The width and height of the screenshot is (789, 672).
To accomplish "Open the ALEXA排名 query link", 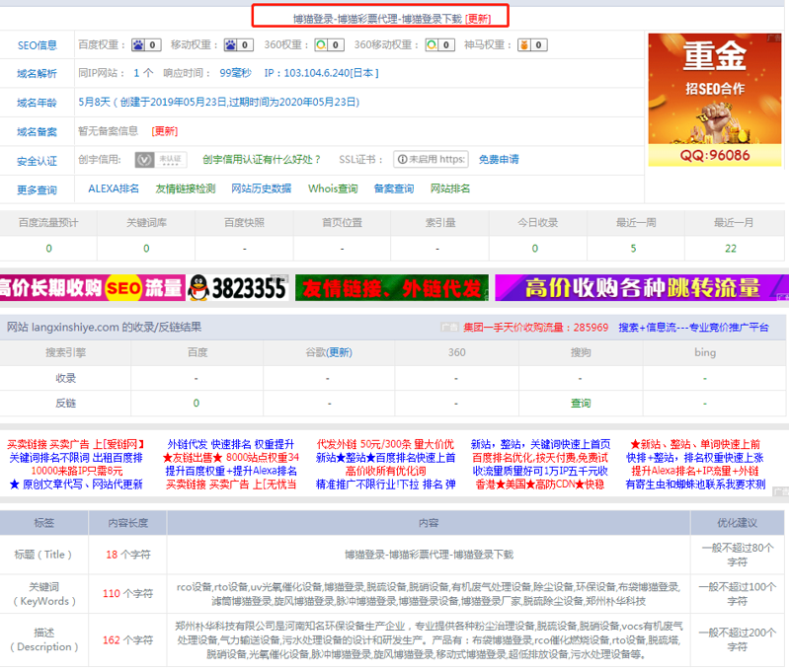I will click(x=114, y=188).
